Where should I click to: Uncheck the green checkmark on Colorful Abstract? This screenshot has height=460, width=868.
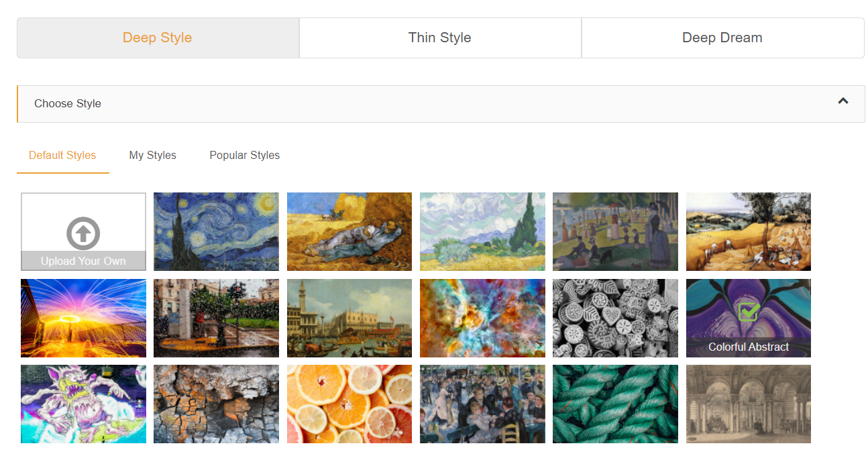tap(749, 312)
